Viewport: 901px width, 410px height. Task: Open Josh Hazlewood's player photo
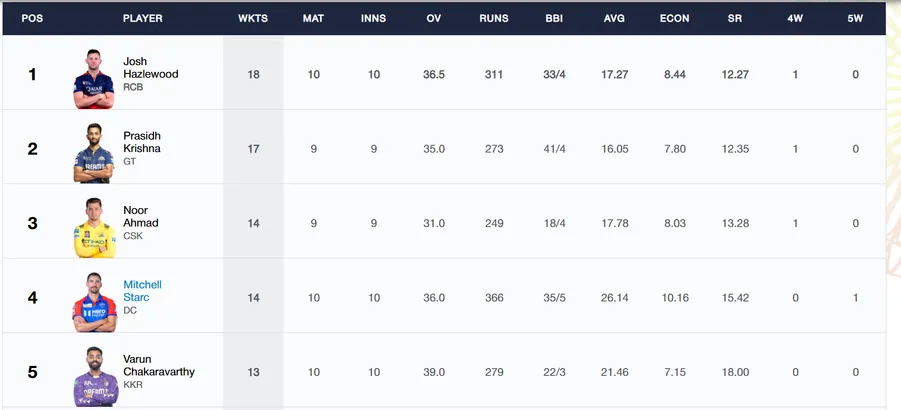pos(94,79)
